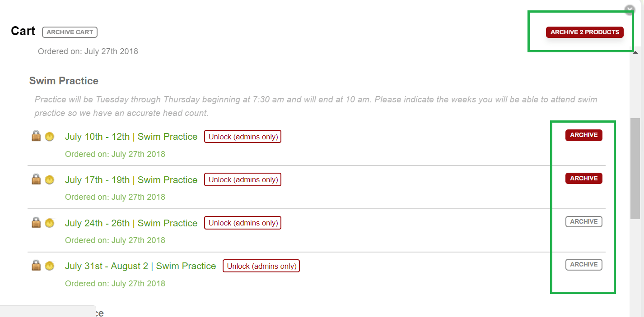Click the vertical scrollbar thumb
The height and width of the screenshot is (317, 644).
click(635, 168)
